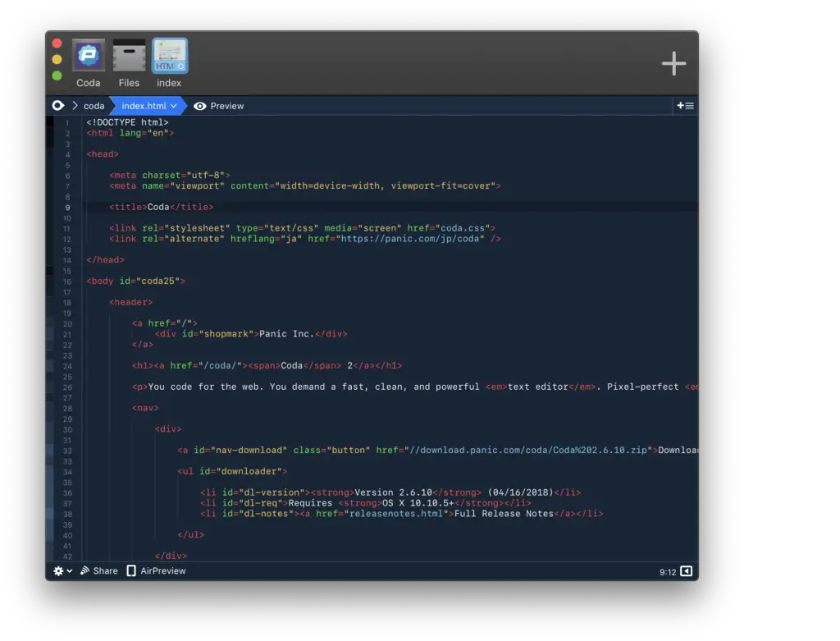Click the opening <nav> tag
The width and height of the screenshot is (840, 641).
point(145,408)
